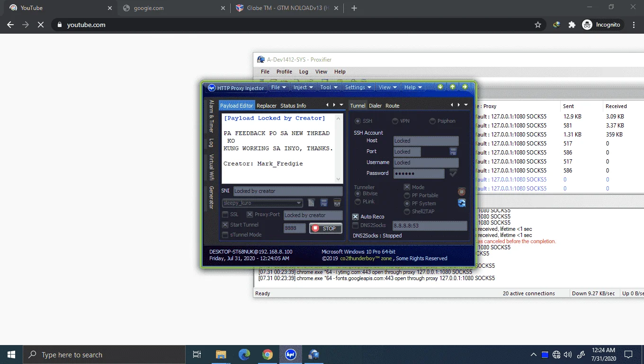Switch to the Dialer tab
The height and width of the screenshot is (364, 644).
[x=375, y=106]
